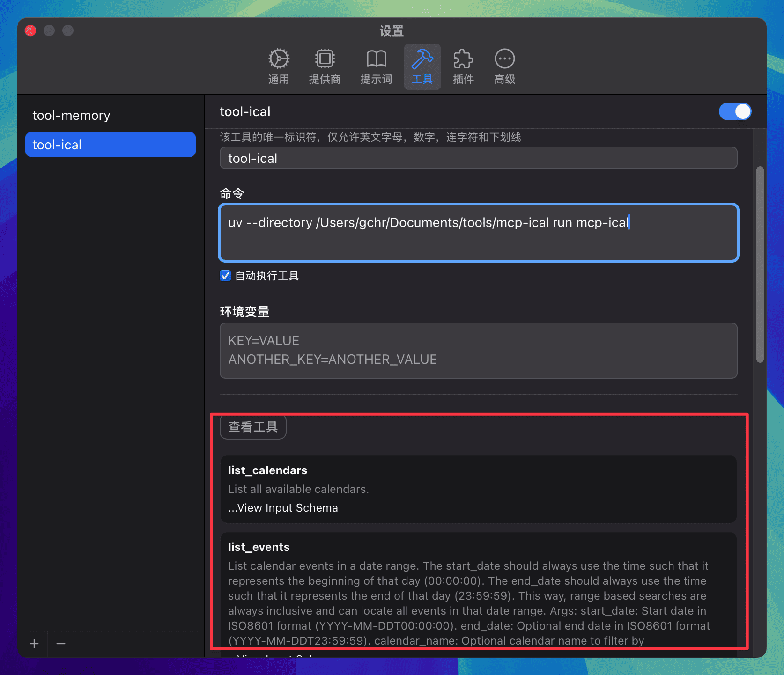Click the 查看工具 button
784x675 pixels.
pyautogui.click(x=253, y=427)
